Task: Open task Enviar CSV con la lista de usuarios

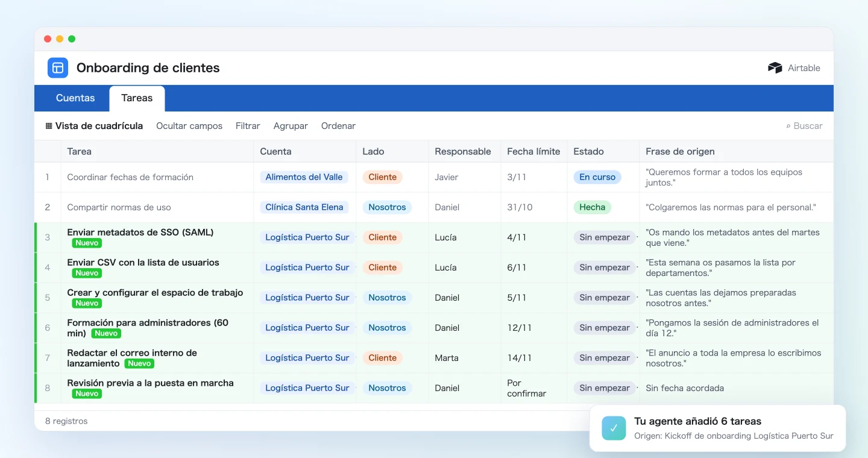Action: [143, 262]
